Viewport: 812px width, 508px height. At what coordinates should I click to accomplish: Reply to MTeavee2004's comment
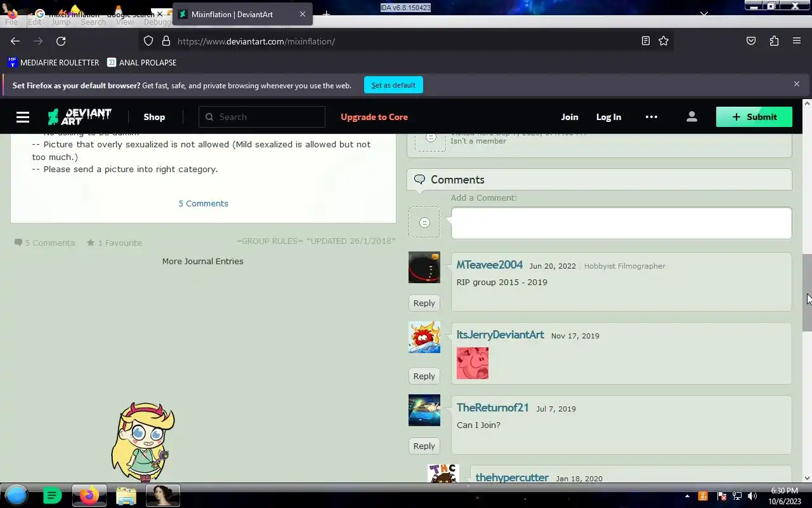[x=424, y=303]
